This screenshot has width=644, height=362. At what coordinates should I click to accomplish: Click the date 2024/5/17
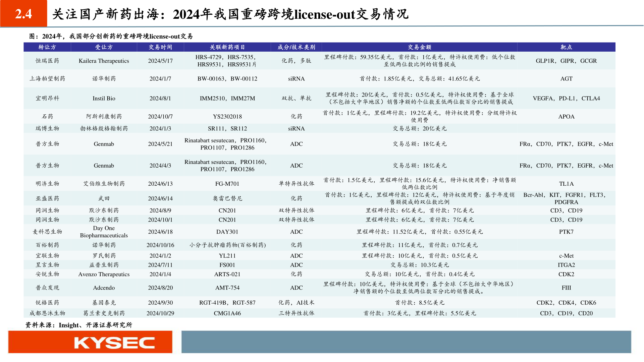[x=160, y=61]
